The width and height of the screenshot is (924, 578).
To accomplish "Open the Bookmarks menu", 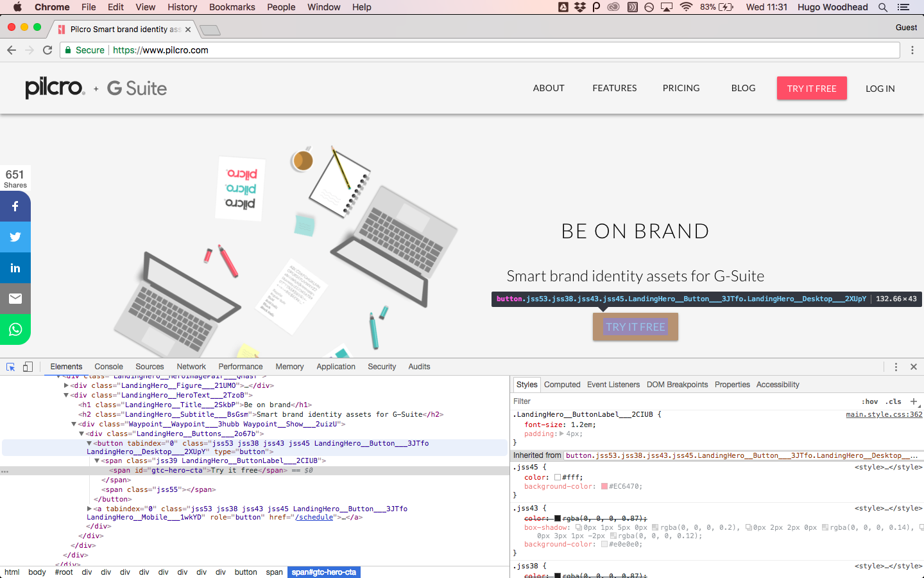I will tap(232, 7).
